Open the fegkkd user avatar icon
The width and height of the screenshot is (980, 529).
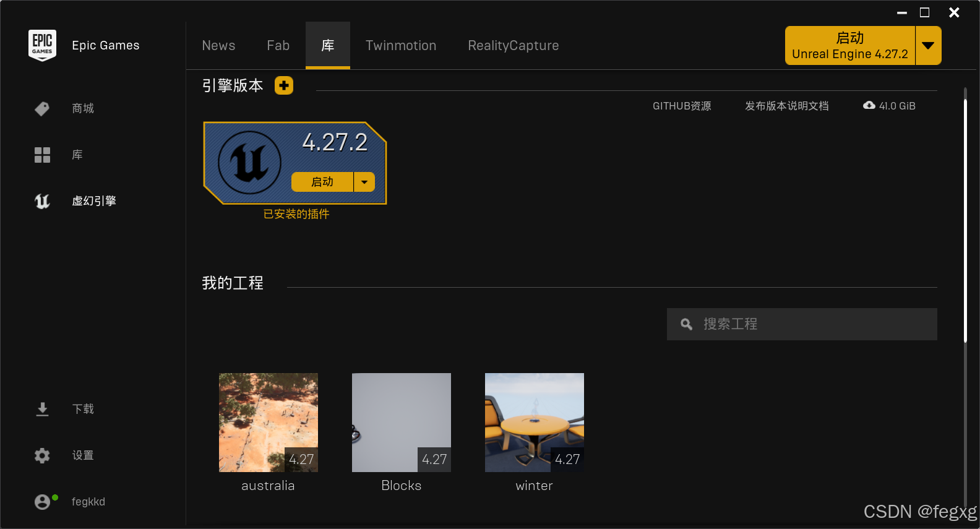coord(42,502)
